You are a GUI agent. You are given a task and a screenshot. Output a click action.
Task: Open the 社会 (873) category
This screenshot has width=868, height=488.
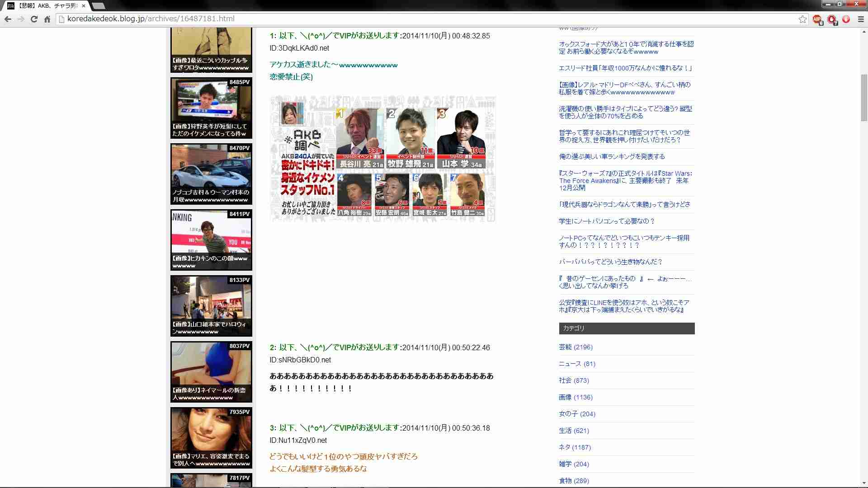(x=574, y=380)
